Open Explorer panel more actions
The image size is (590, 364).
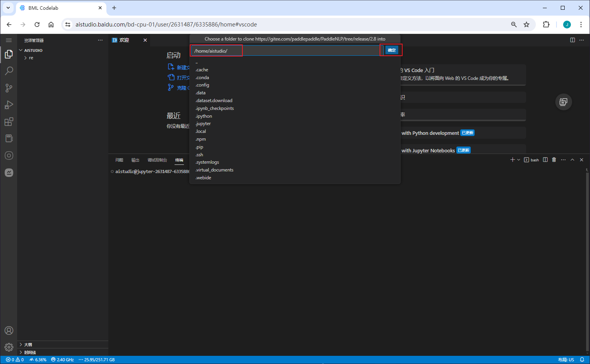tap(100, 40)
